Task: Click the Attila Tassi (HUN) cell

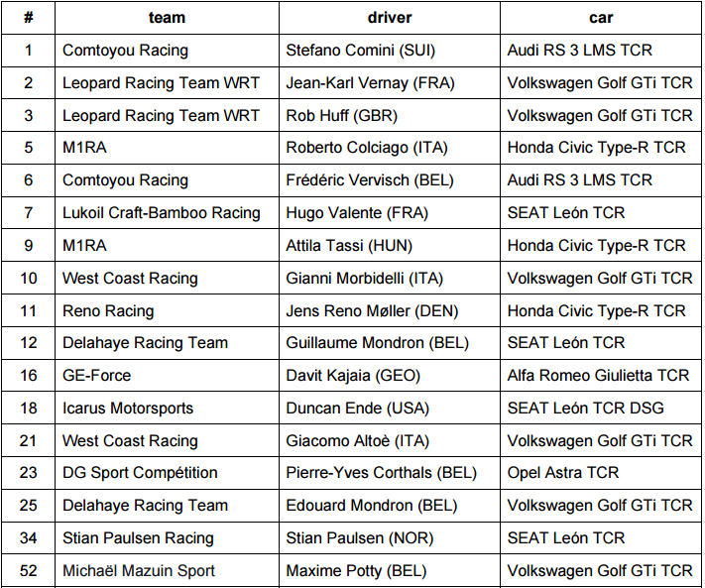Action: point(390,245)
